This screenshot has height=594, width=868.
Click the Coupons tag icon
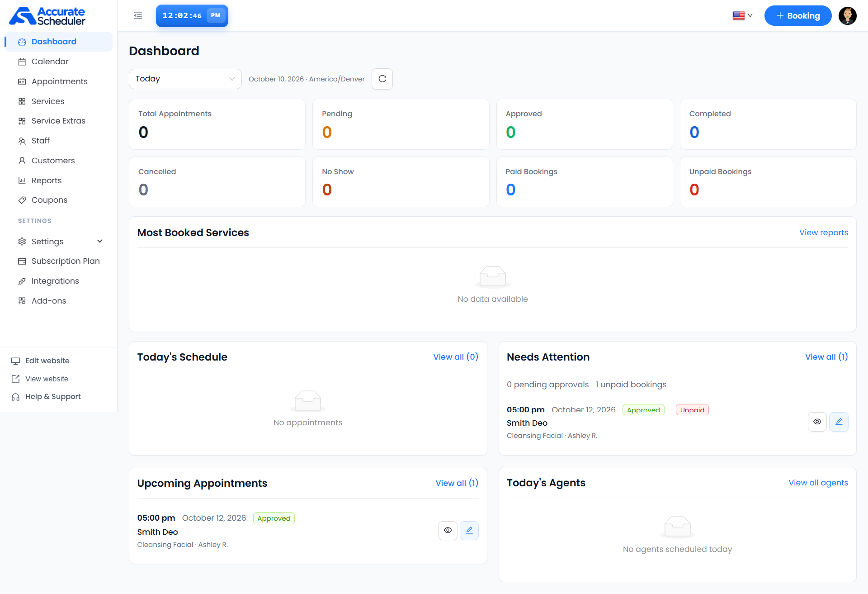pos(22,200)
